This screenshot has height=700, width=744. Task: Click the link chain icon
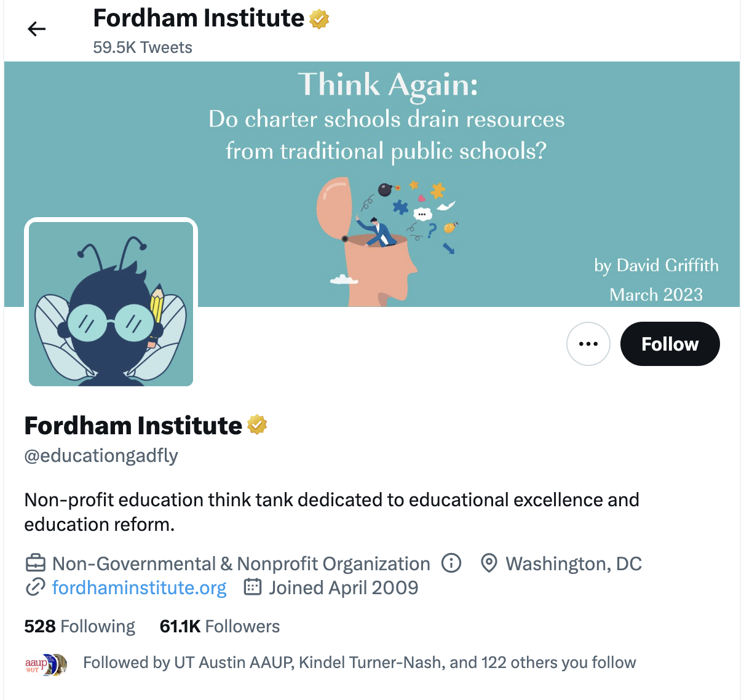[x=35, y=587]
